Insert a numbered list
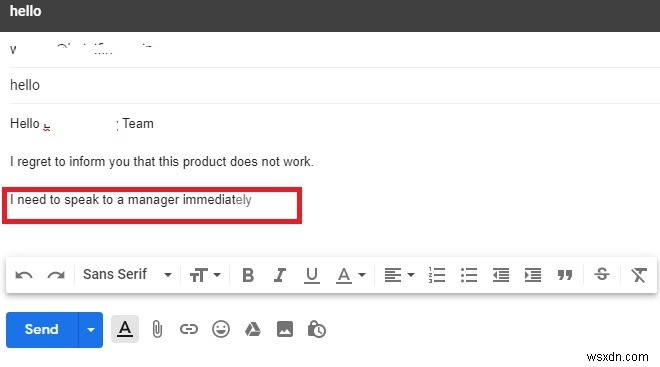This screenshot has width=660, height=367. [437, 275]
